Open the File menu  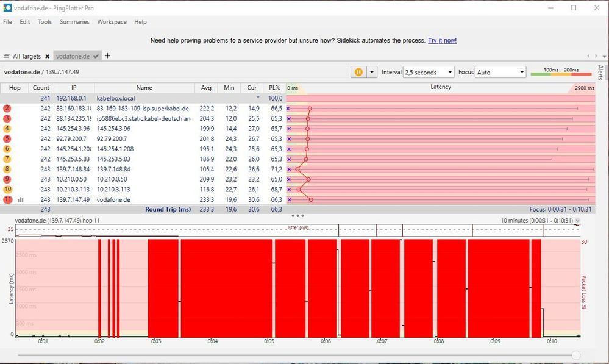pos(7,22)
